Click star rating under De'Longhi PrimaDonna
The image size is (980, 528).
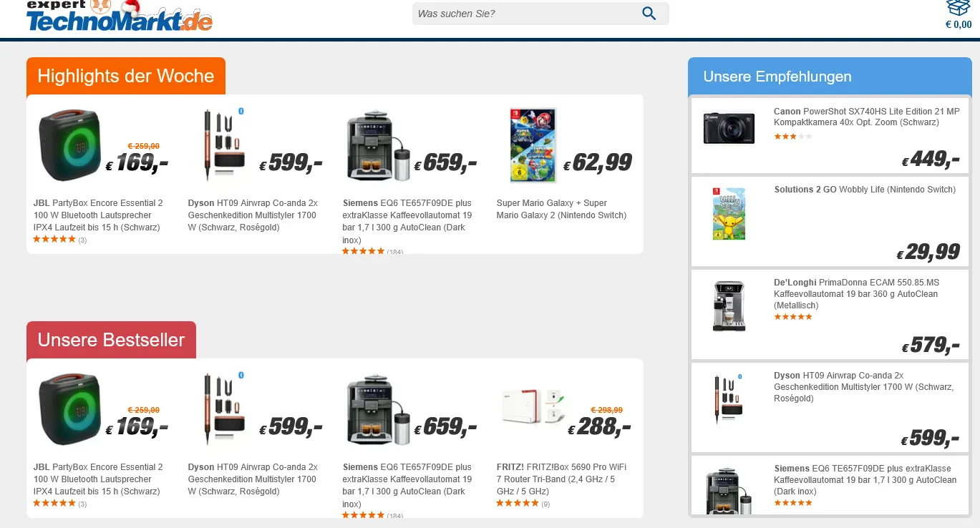click(x=792, y=317)
